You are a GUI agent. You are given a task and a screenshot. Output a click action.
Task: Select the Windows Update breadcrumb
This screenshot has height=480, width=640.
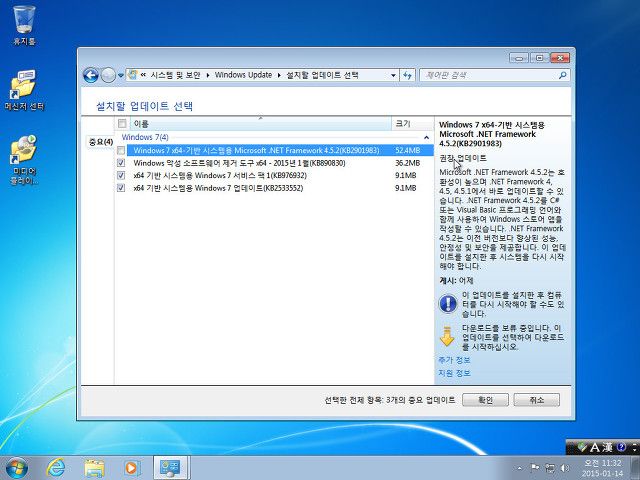pyautogui.click(x=243, y=75)
